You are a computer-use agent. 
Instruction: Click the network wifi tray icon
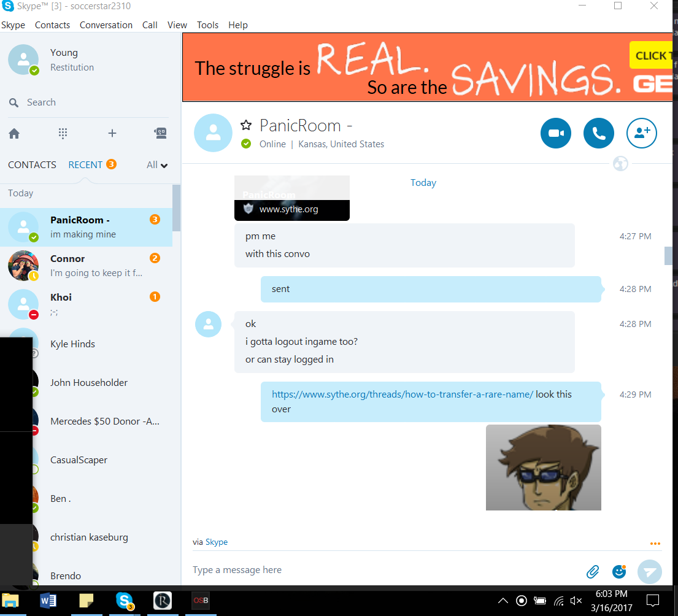(x=558, y=601)
